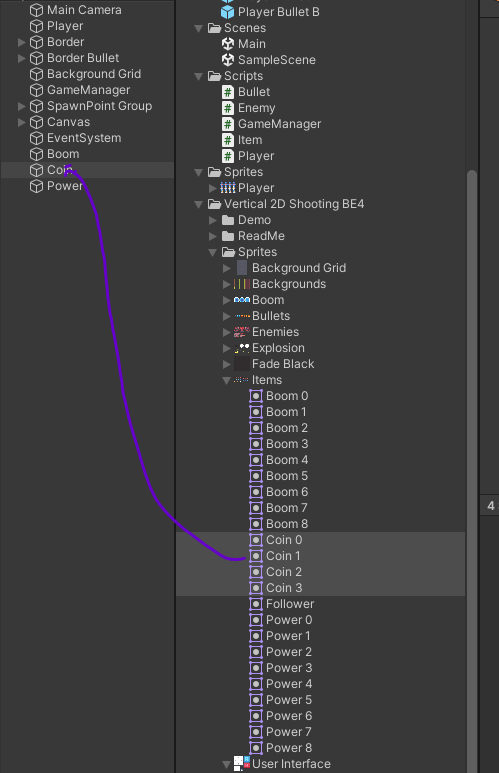
Task: Click the Project panel vertical scrollbar
Action: [x=472, y=471]
